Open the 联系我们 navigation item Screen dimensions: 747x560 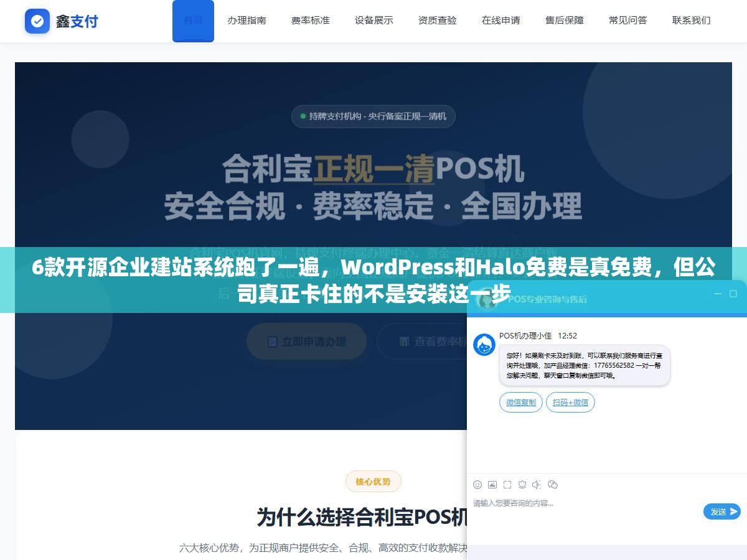[691, 21]
